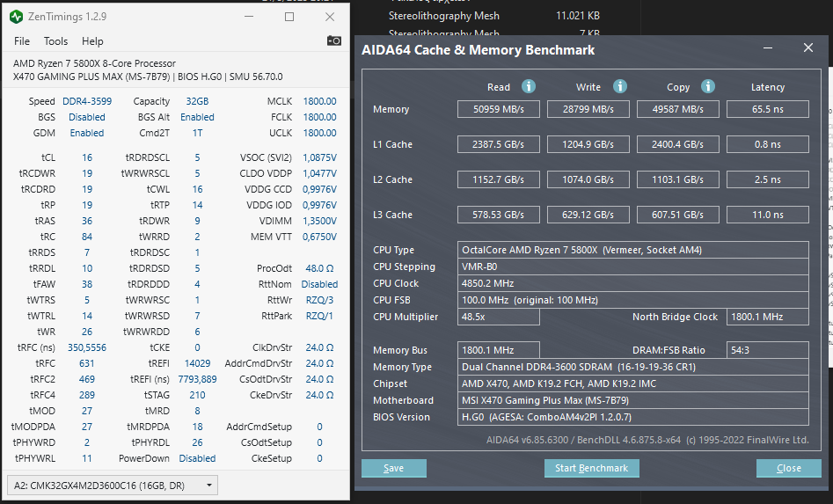Maximize the ZenTimings window
Viewport: 833px width, 504px height.
tap(289, 17)
